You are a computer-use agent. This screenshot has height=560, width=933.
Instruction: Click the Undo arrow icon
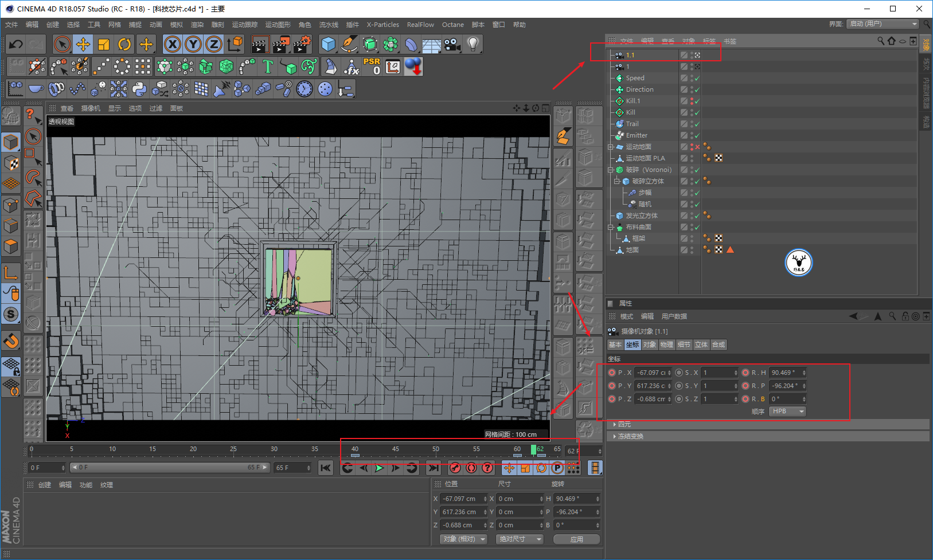[16, 44]
